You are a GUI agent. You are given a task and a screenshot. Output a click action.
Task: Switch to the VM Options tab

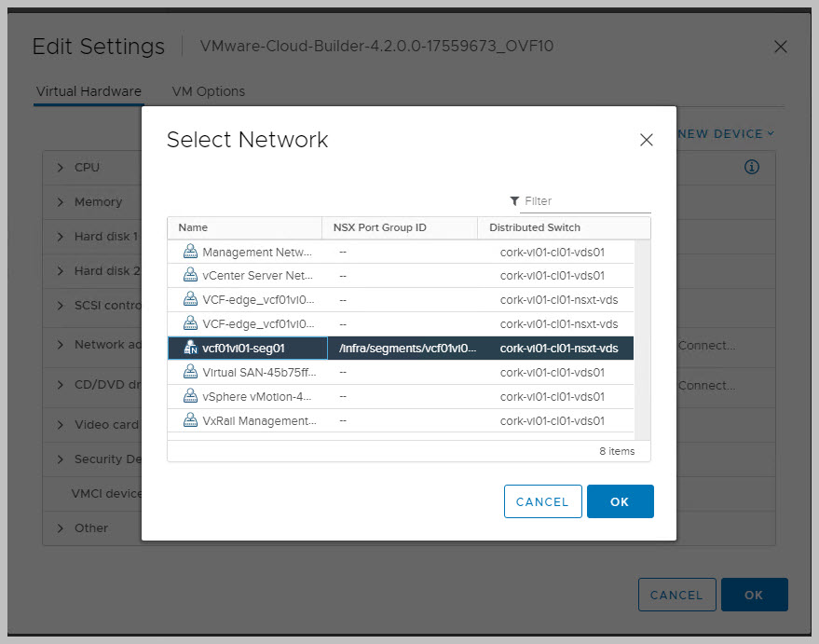(209, 91)
